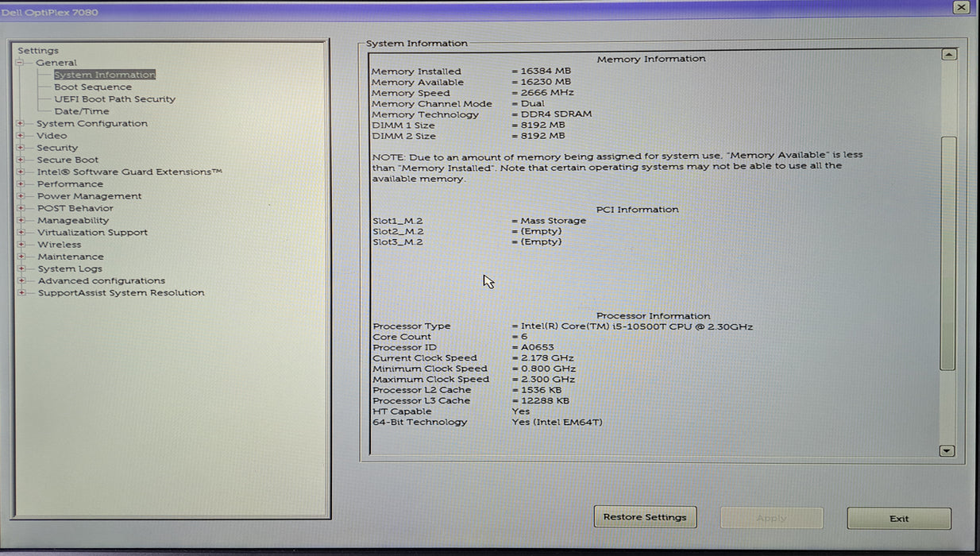
Task: Select Intel Software Guard Extensions label
Action: coord(129,172)
